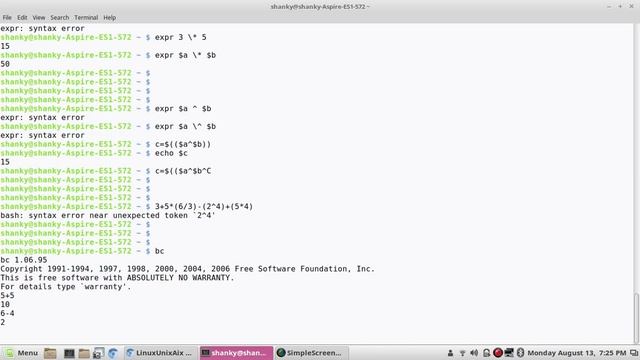Open the View menu
The image size is (640, 360).
pyautogui.click(x=39, y=18)
